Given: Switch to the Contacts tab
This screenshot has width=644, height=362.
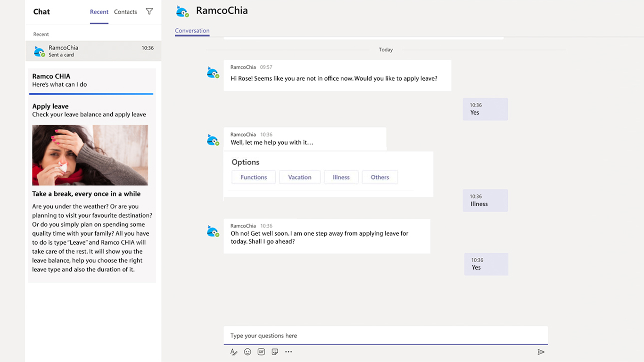Looking at the screenshot, I should click(x=125, y=12).
